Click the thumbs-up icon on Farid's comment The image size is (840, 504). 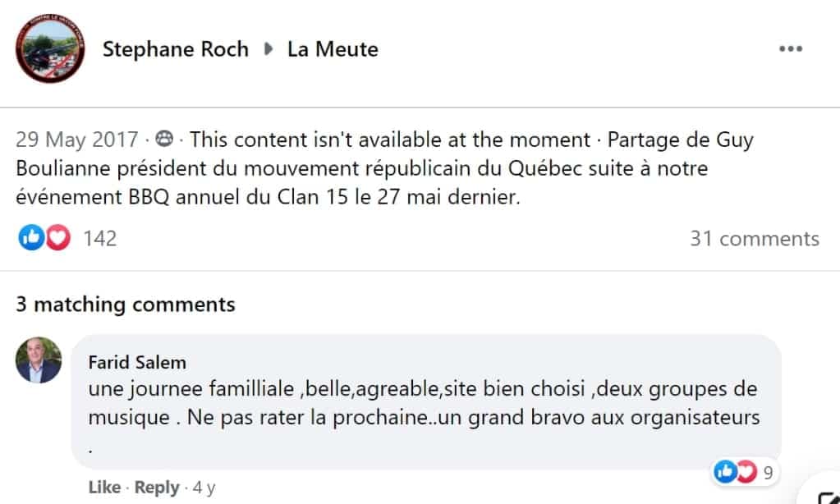(x=726, y=471)
